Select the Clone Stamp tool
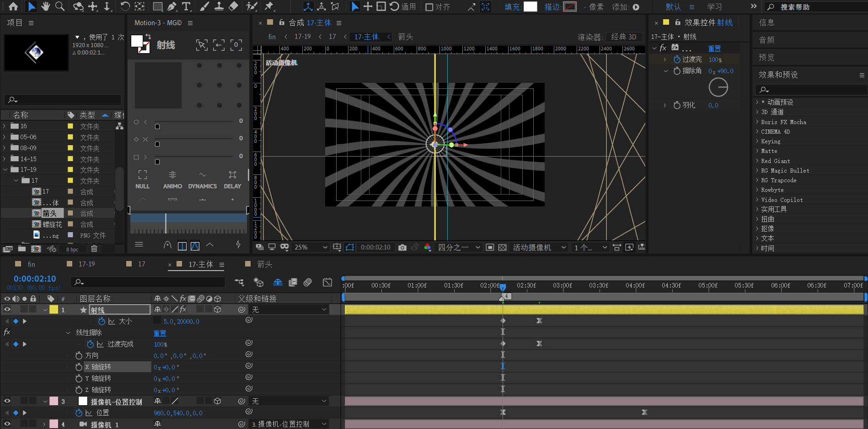This screenshot has width=868, height=429. coord(219,6)
